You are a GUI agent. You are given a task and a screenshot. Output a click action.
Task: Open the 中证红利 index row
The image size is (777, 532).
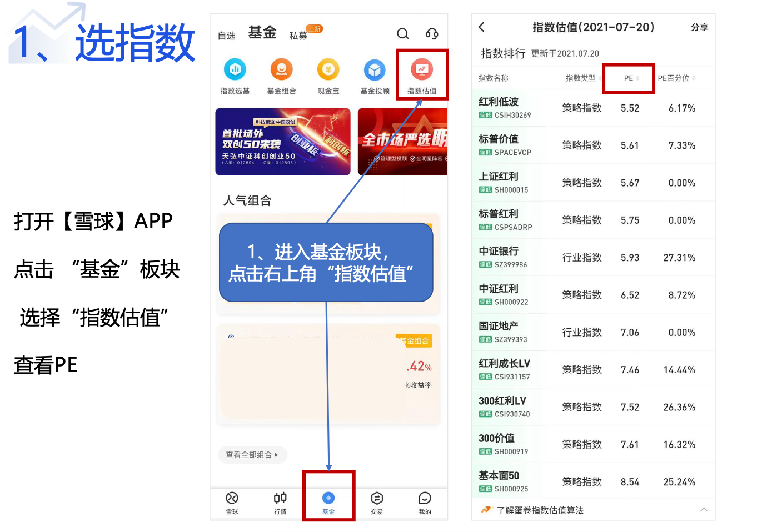[x=594, y=295]
